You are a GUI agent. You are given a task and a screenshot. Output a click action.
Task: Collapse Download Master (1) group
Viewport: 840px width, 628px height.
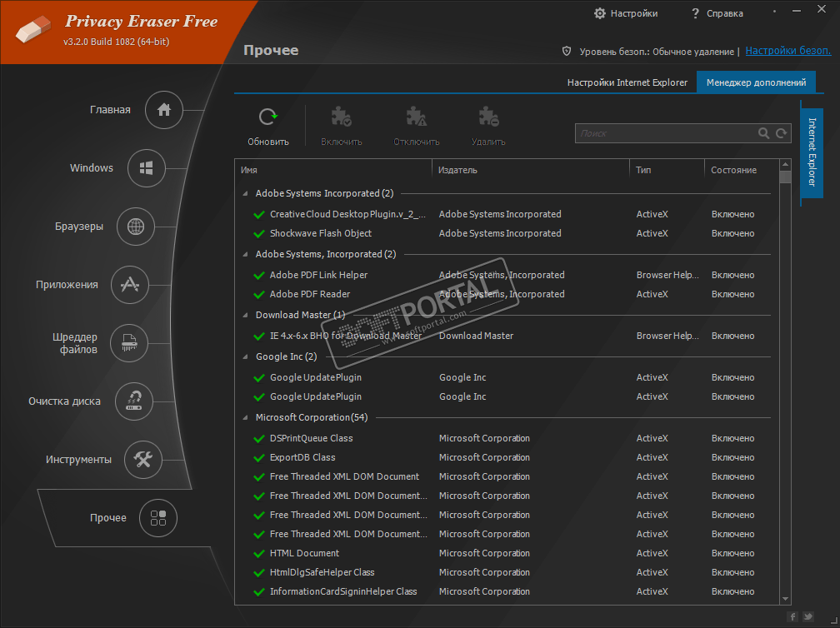245,316
